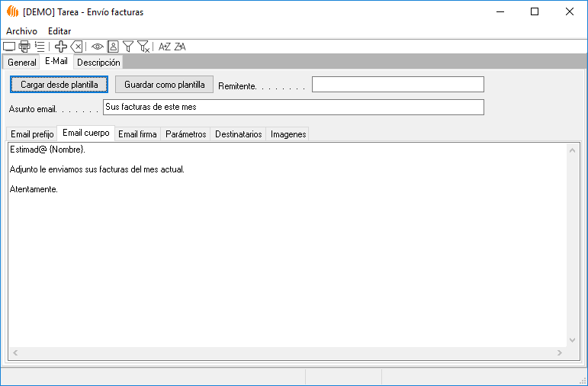588x386 pixels.
Task: Open the Editar menu
Action: (59, 31)
